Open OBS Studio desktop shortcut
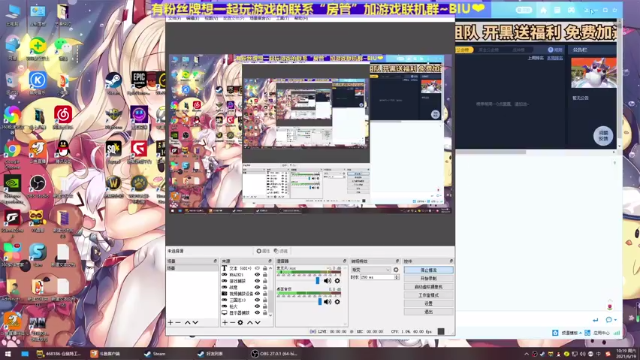Viewport: 640px width, 360px height. (38, 187)
